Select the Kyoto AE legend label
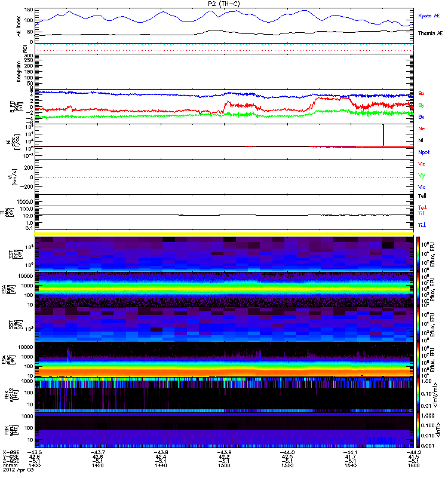Image resolution: width=448 pixels, height=478 pixels. pyautogui.click(x=429, y=16)
